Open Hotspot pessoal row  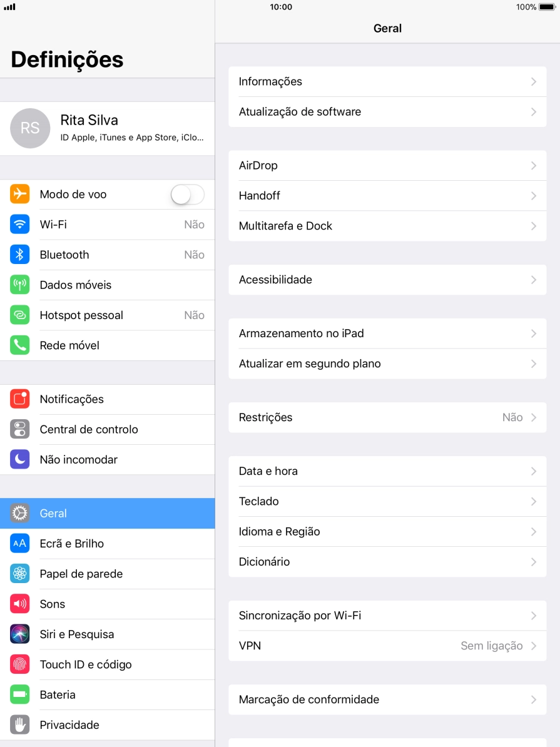coord(107,315)
